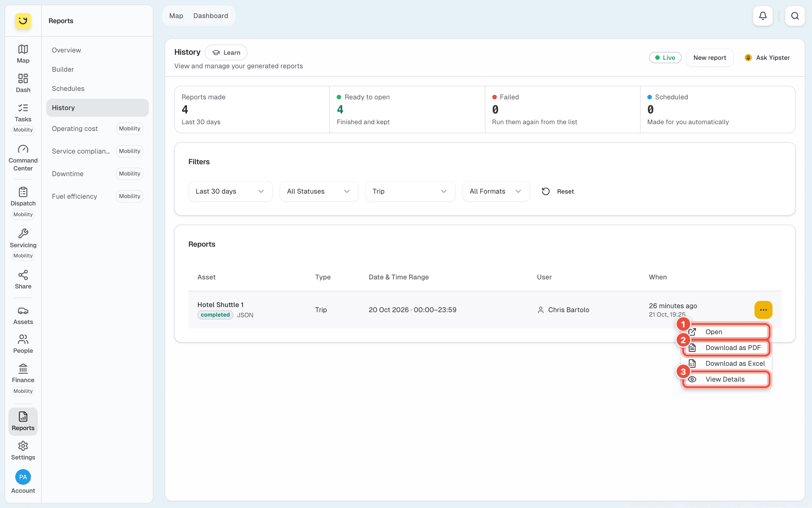Open the Map section in the sidebar
The image size is (812, 508).
[23, 54]
